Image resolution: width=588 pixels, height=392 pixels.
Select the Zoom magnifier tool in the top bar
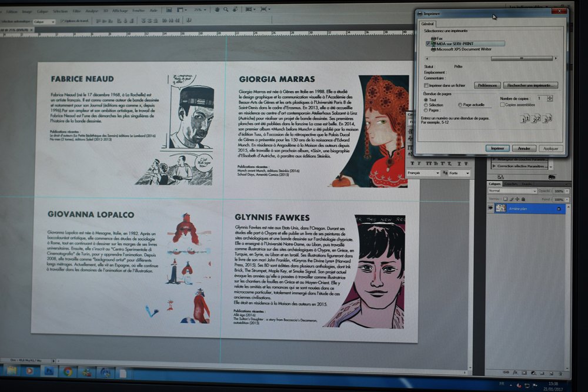click(x=226, y=9)
